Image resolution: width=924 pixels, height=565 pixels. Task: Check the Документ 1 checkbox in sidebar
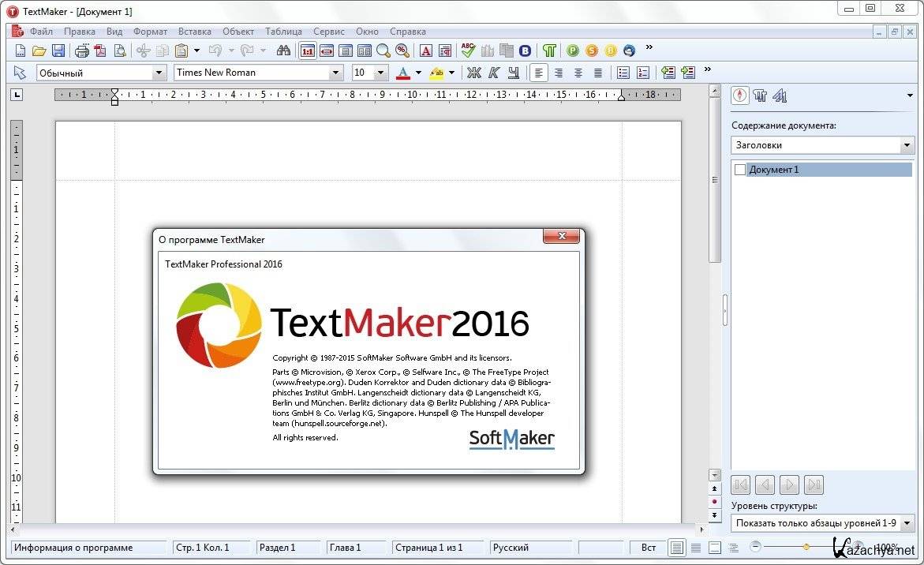(x=739, y=170)
